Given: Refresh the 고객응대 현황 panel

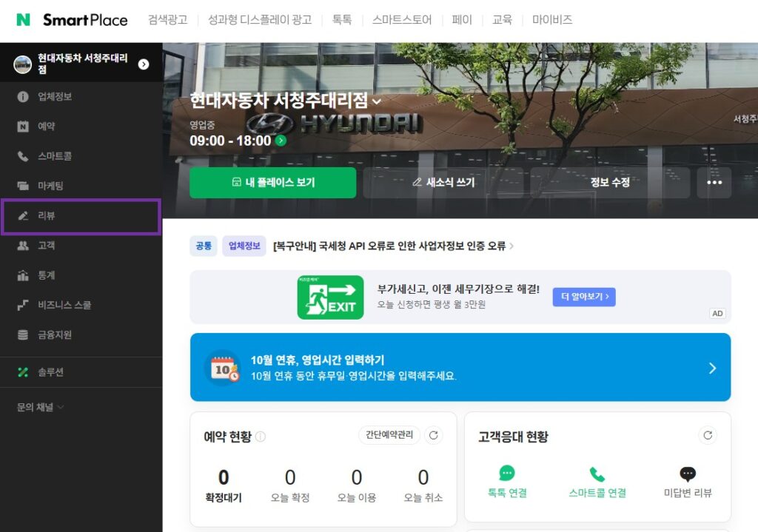Looking at the screenshot, I should click(708, 435).
